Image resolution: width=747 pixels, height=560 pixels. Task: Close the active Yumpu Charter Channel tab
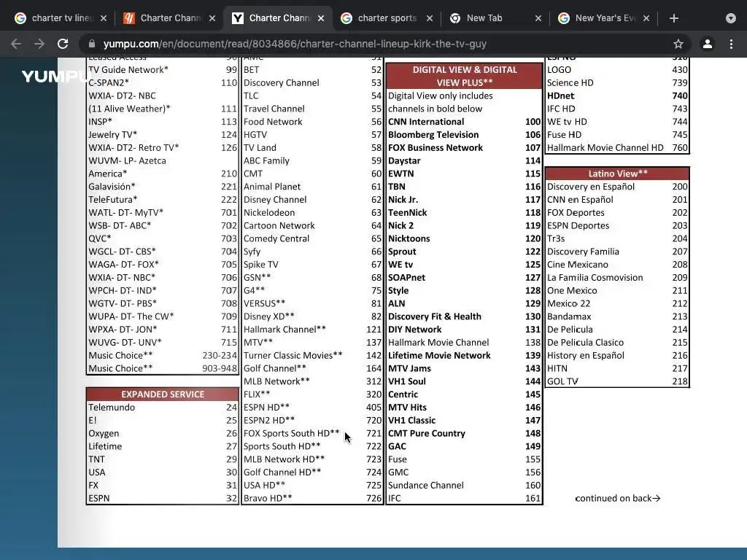point(321,18)
